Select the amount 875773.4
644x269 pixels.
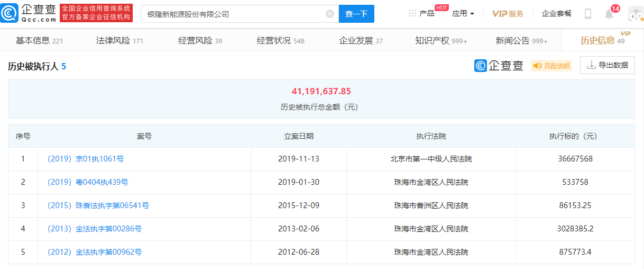(x=575, y=252)
